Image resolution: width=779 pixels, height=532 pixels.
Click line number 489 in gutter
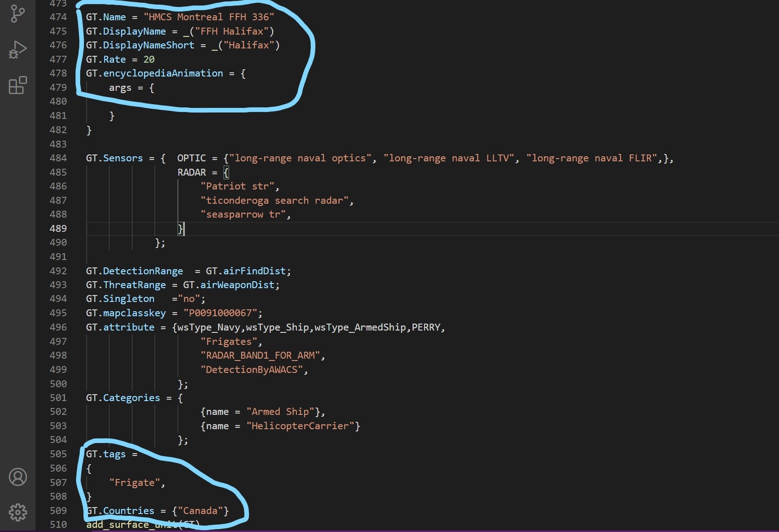click(x=59, y=229)
